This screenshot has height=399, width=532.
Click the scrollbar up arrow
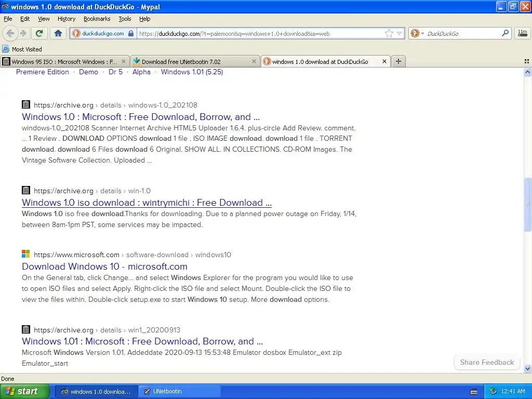tap(527, 72)
